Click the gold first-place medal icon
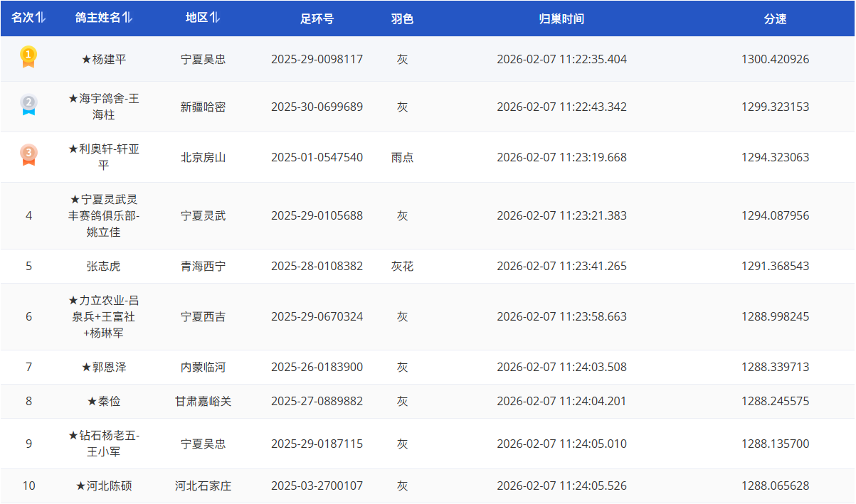This screenshot has width=856, height=504. click(28, 58)
